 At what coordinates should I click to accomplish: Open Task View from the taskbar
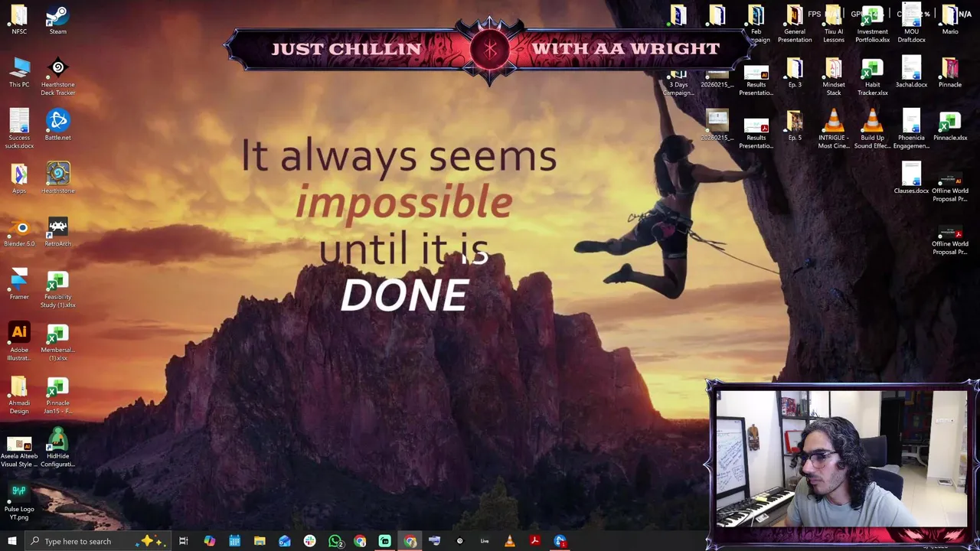(184, 541)
